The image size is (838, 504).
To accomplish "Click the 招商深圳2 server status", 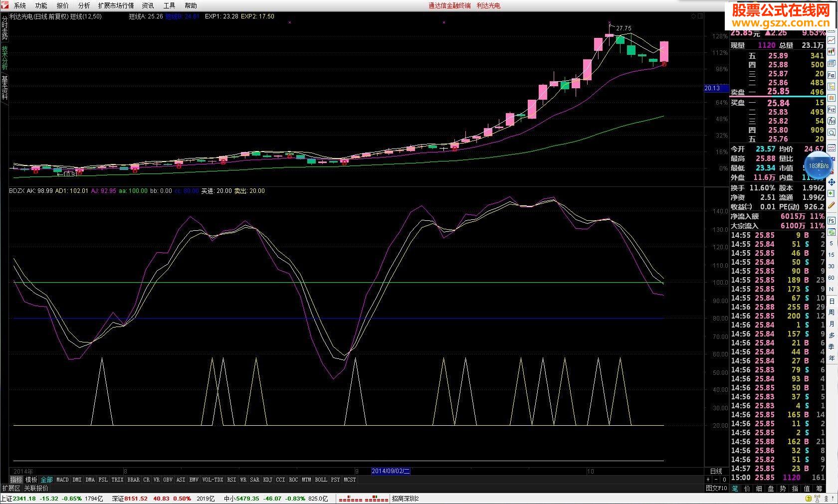I will tap(405, 499).
